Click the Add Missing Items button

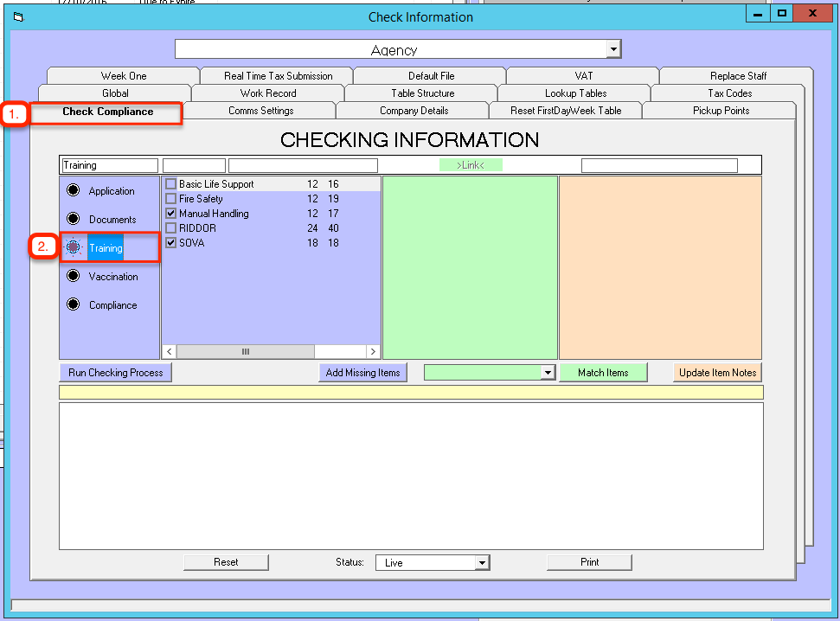coord(362,373)
